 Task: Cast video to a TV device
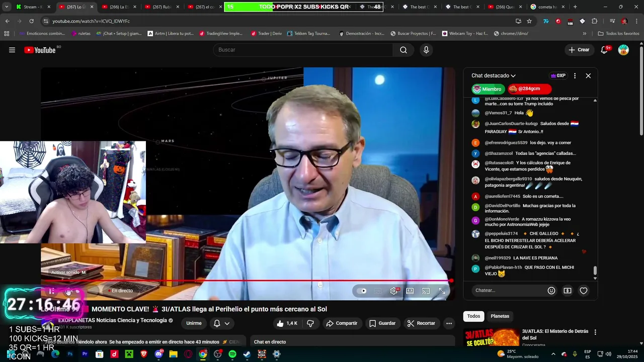click(x=426, y=291)
